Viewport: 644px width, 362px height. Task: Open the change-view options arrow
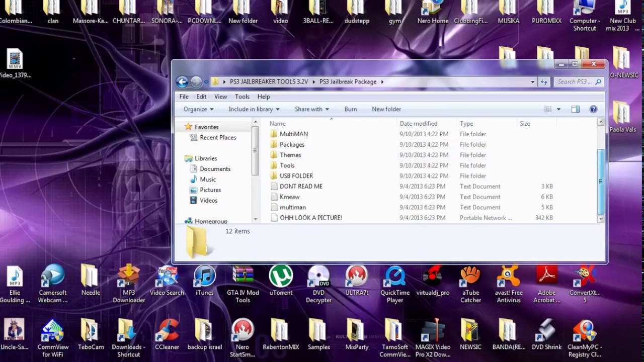click(558, 109)
